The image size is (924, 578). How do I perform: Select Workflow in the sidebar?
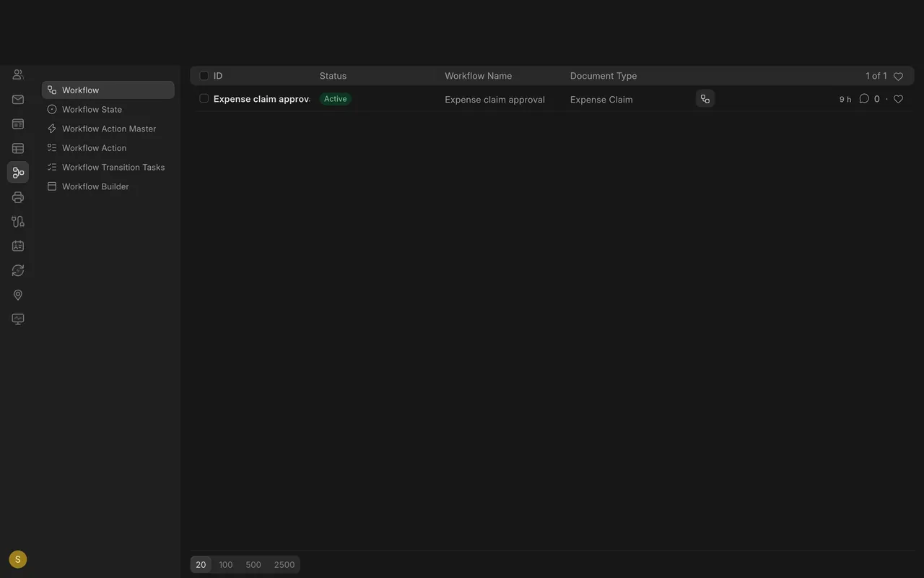pyautogui.click(x=108, y=90)
